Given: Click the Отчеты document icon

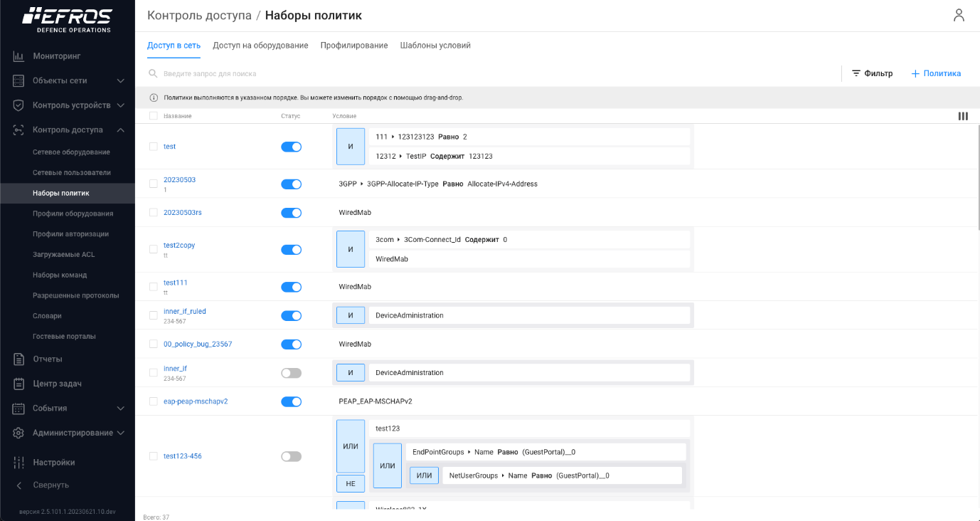Looking at the screenshot, I should tap(19, 359).
